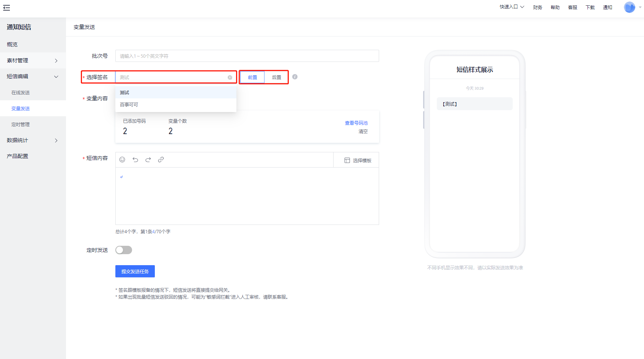
Task: Click the 通知短信 sidebar title
Action: pos(19,27)
